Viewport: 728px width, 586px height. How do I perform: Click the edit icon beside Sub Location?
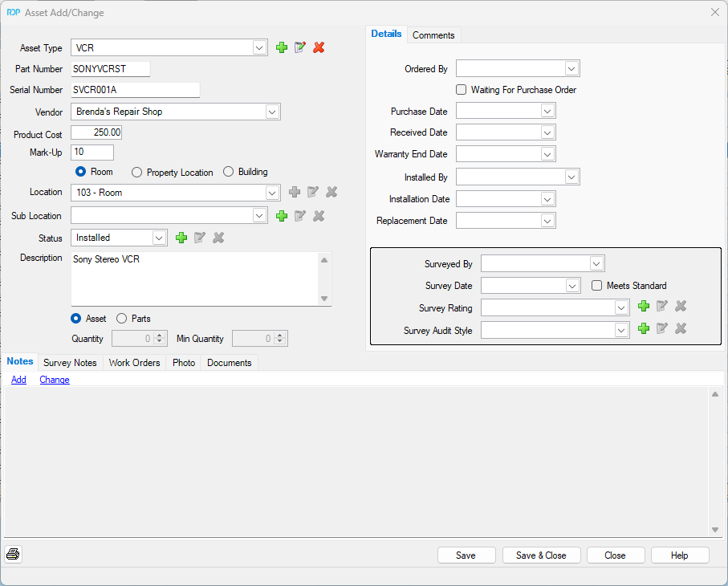[x=300, y=215]
